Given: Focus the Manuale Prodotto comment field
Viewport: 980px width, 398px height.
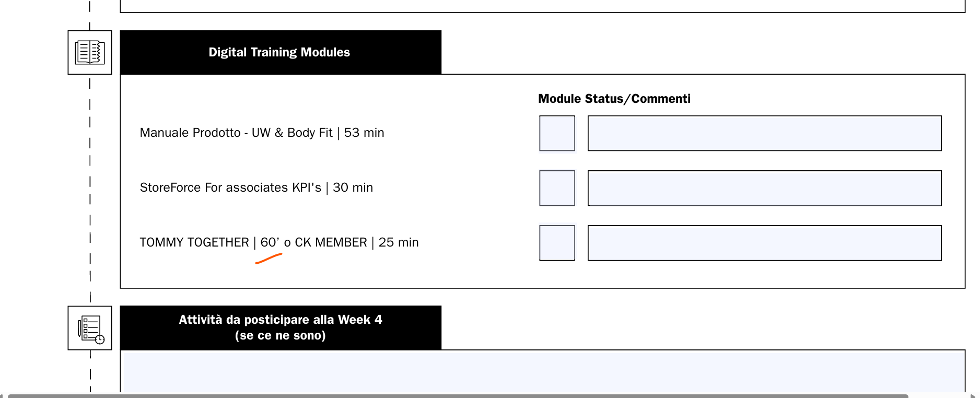Looking at the screenshot, I should click(x=765, y=133).
